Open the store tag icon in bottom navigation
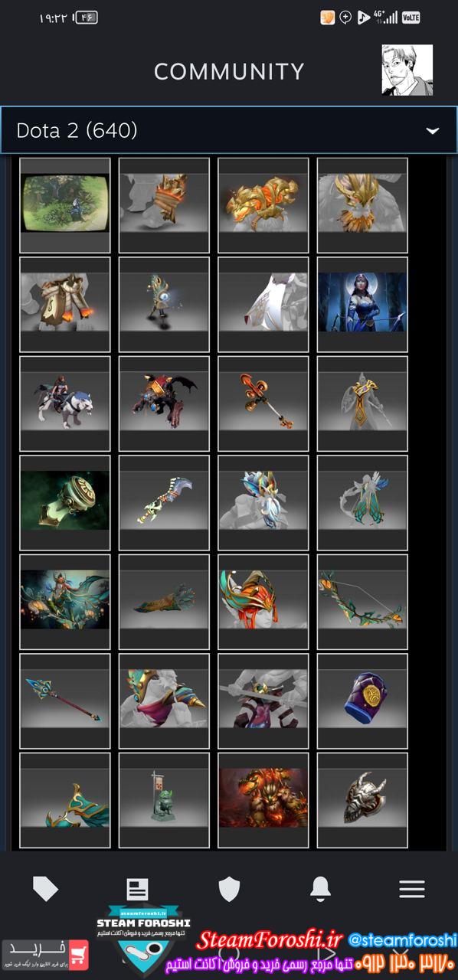Image resolution: width=458 pixels, height=980 pixels. (45, 889)
